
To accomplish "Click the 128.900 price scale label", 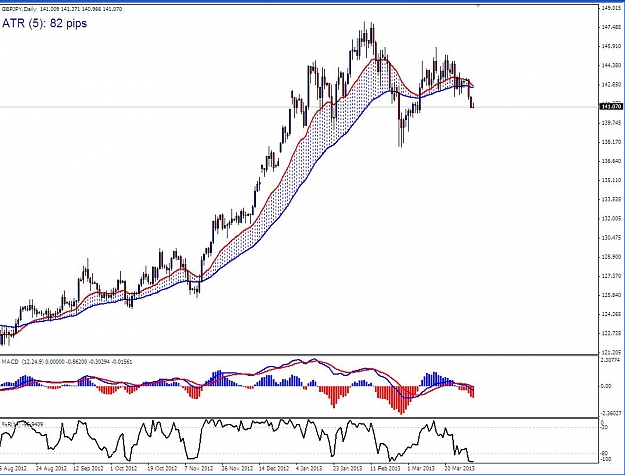I will tap(612, 257).
